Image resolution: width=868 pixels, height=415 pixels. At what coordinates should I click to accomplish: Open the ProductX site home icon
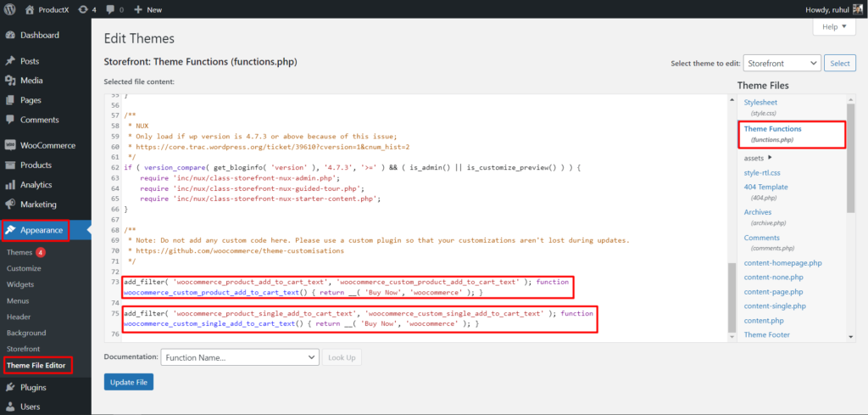pos(30,9)
